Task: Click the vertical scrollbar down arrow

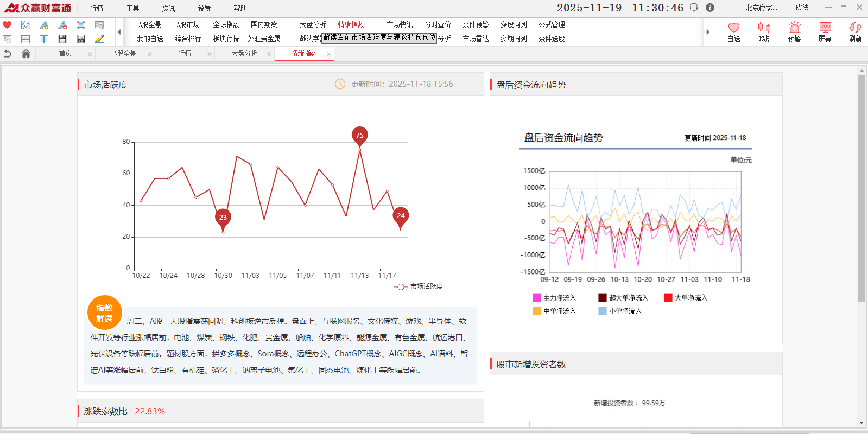Action: (x=861, y=423)
